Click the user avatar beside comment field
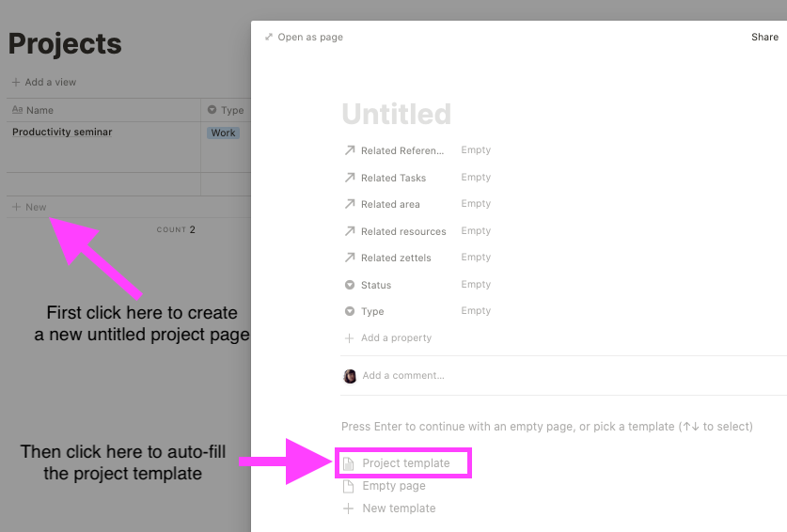787x532 pixels. point(350,376)
